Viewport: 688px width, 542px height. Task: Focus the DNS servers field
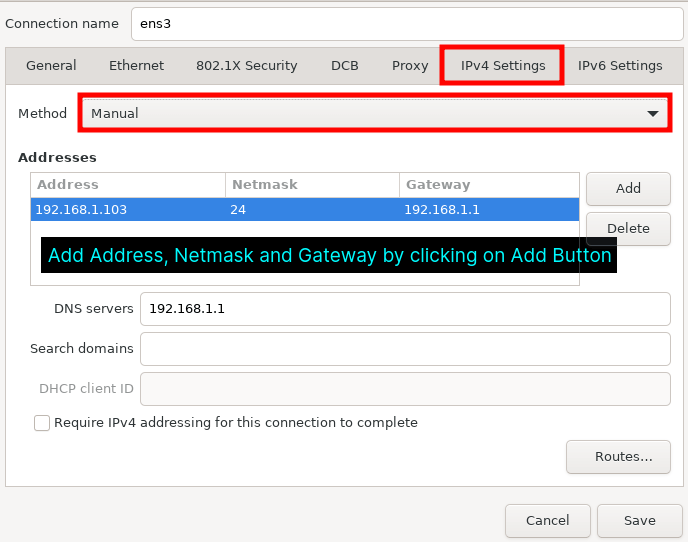point(405,309)
